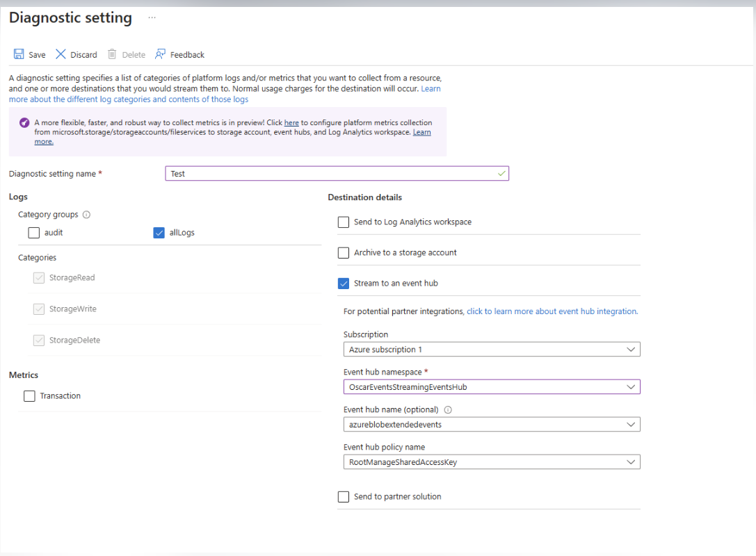Check Archive to a storage account
Image resolution: width=756 pixels, height=556 pixels.
[x=344, y=253]
